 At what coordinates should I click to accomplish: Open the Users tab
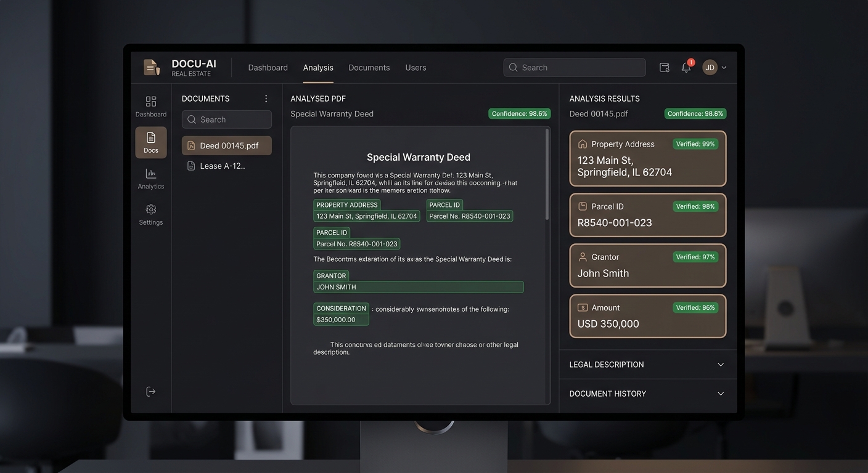tap(416, 68)
